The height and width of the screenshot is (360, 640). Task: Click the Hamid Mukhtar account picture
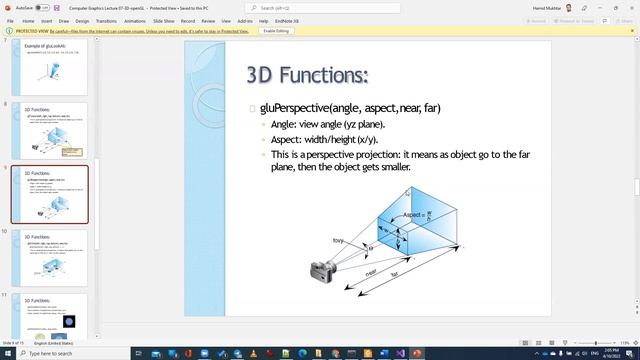point(569,8)
